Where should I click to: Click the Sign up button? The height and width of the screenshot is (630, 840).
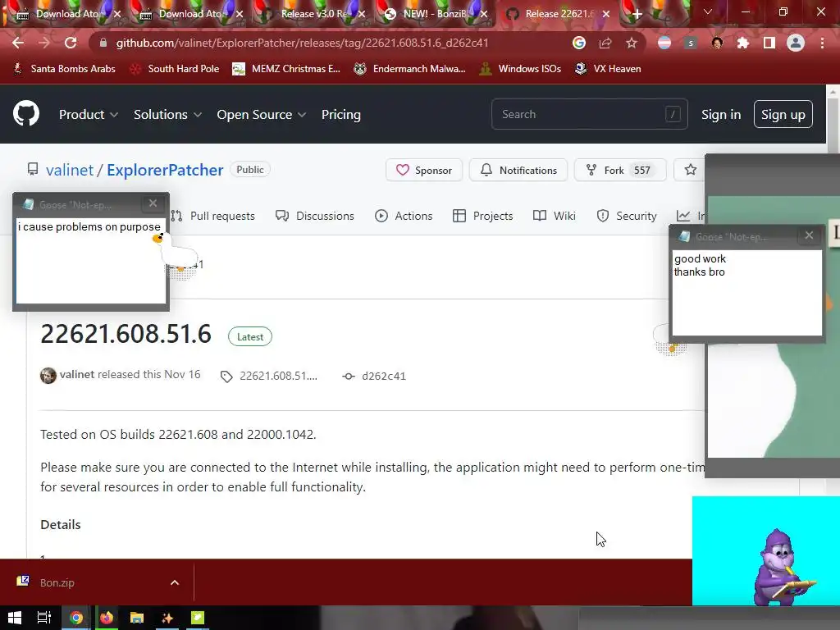pos(783,115)
